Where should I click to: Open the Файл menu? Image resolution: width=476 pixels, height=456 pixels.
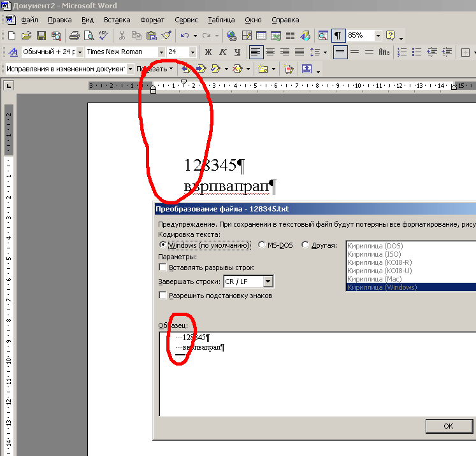click(x=29, y=20)
